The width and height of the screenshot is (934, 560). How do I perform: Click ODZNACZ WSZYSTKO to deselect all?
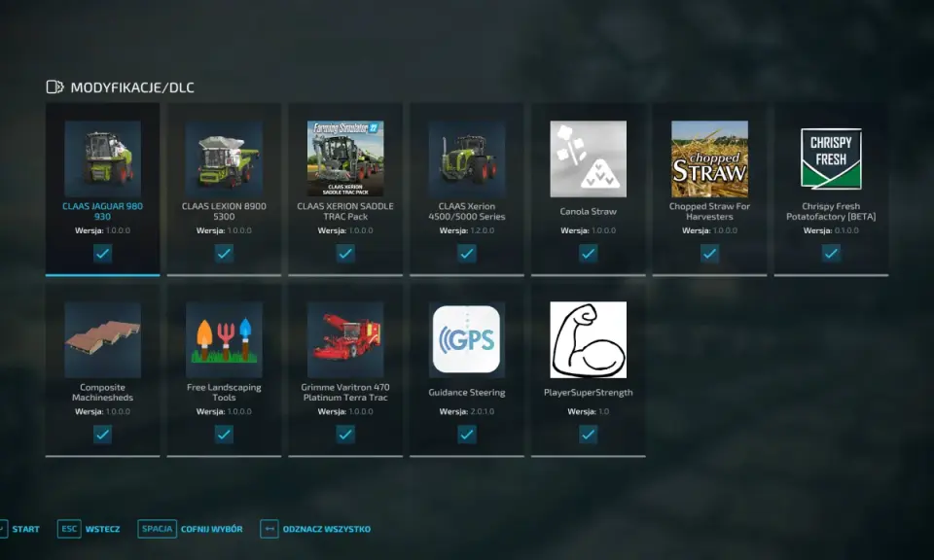click(x=327, y=529)
